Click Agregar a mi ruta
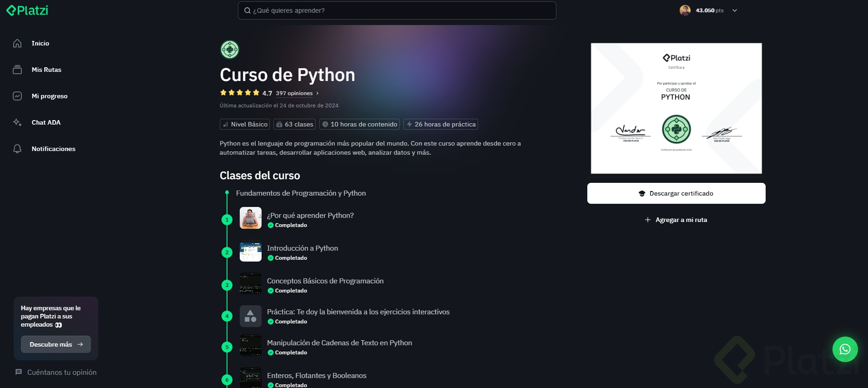The width and height of the screenshot is (868, 388). pos(676,220)
